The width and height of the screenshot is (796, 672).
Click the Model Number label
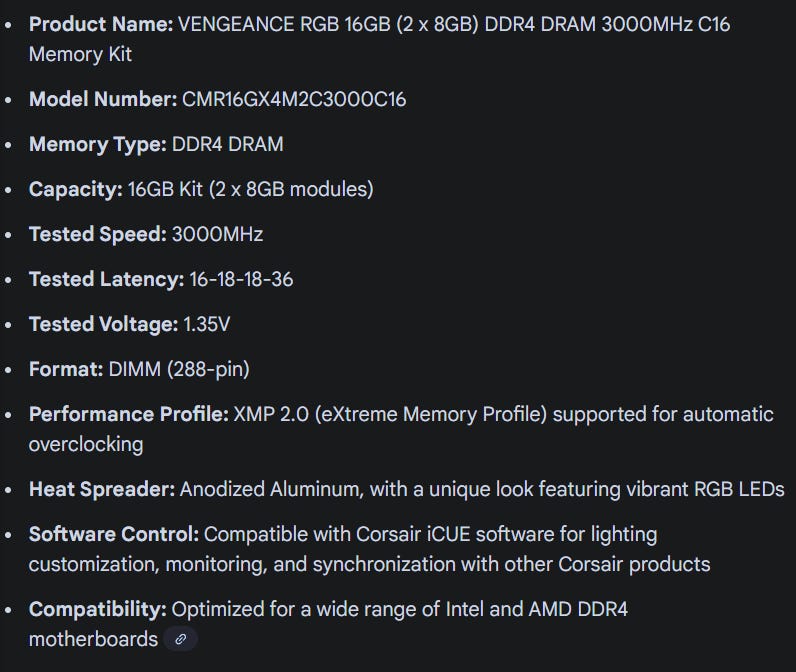[103, 99]
